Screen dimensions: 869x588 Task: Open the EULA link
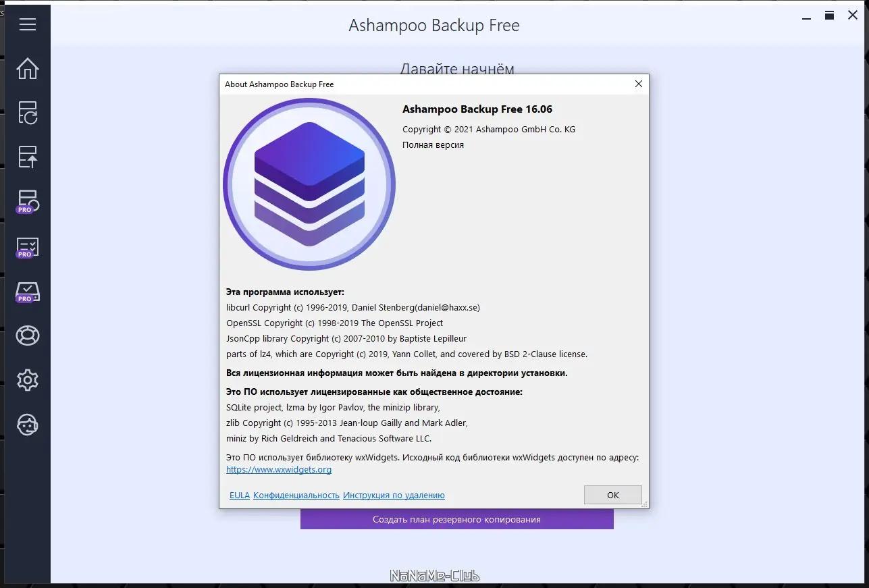coord(240,496)
